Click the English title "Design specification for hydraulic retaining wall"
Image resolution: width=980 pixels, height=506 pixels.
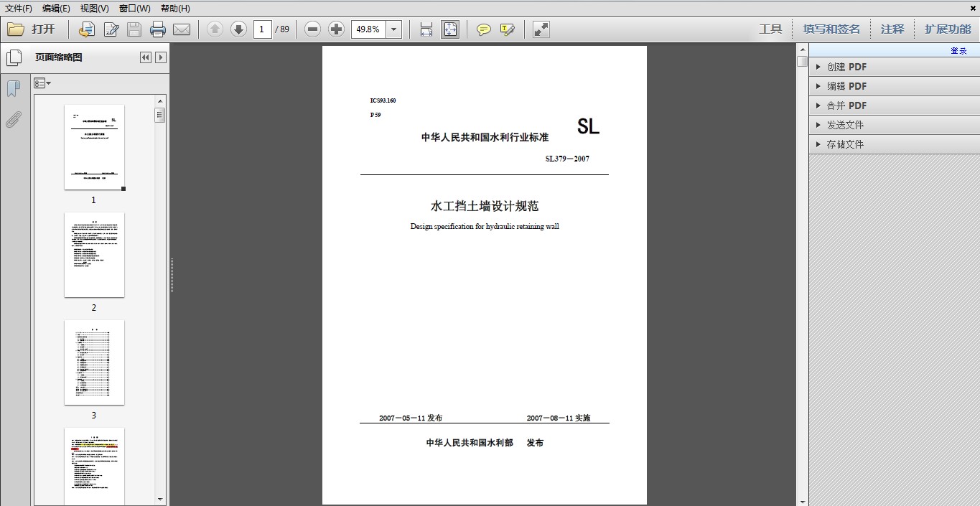coord(485,226)
